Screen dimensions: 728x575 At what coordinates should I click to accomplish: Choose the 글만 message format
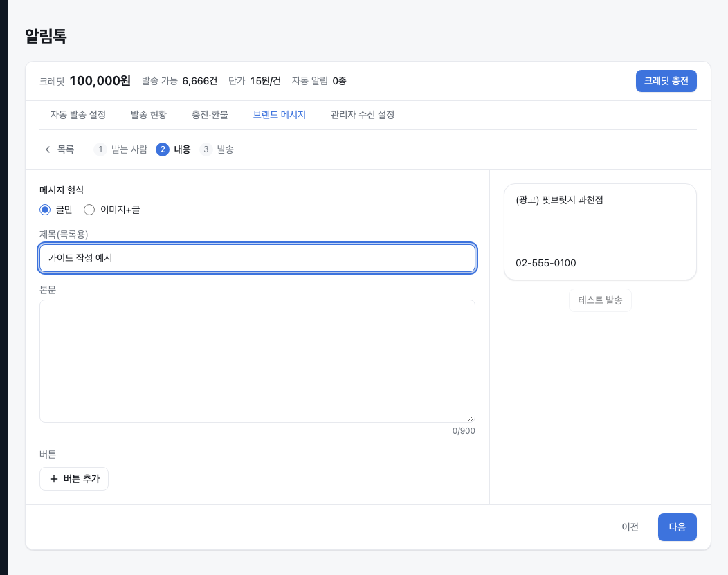click(56, 210)
